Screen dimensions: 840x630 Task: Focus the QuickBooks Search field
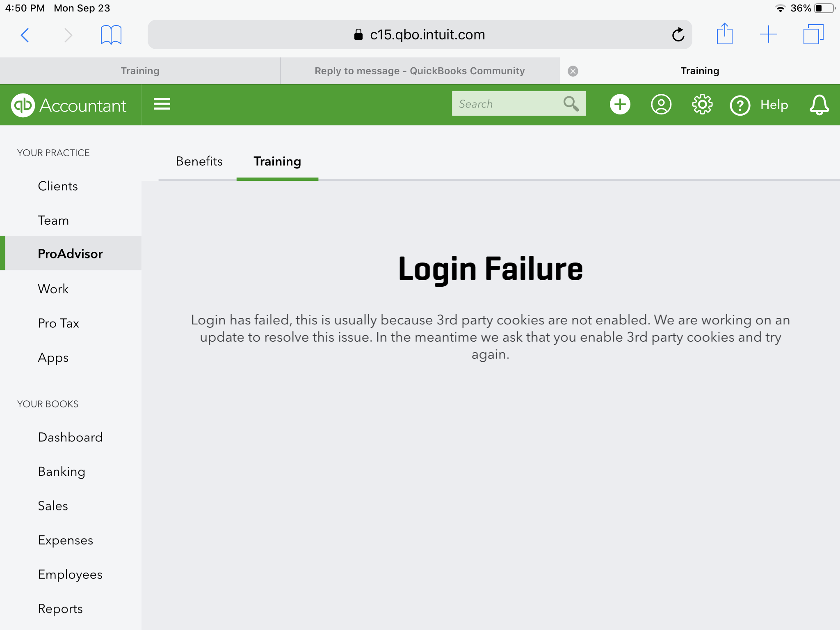pyautogui.click(x=518, y=104)
